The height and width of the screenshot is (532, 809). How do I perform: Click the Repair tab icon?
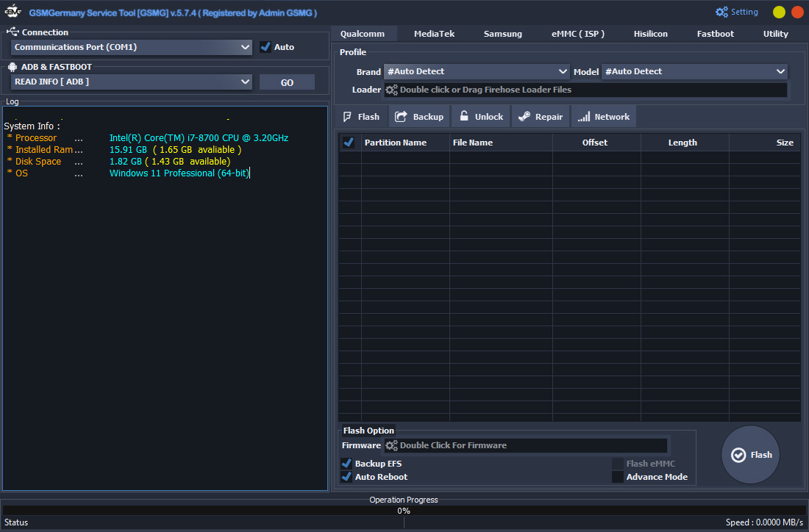(524, 117)
